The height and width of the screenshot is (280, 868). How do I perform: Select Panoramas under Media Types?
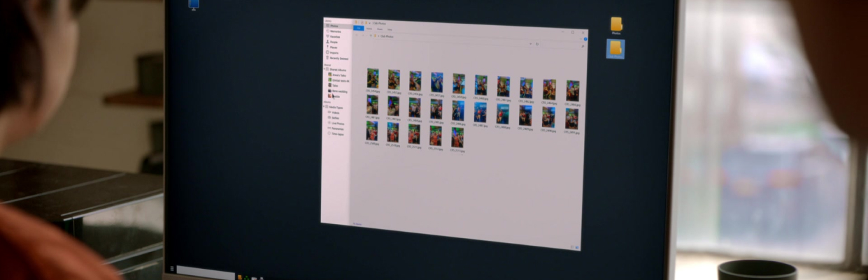click(x=336, y=128)
